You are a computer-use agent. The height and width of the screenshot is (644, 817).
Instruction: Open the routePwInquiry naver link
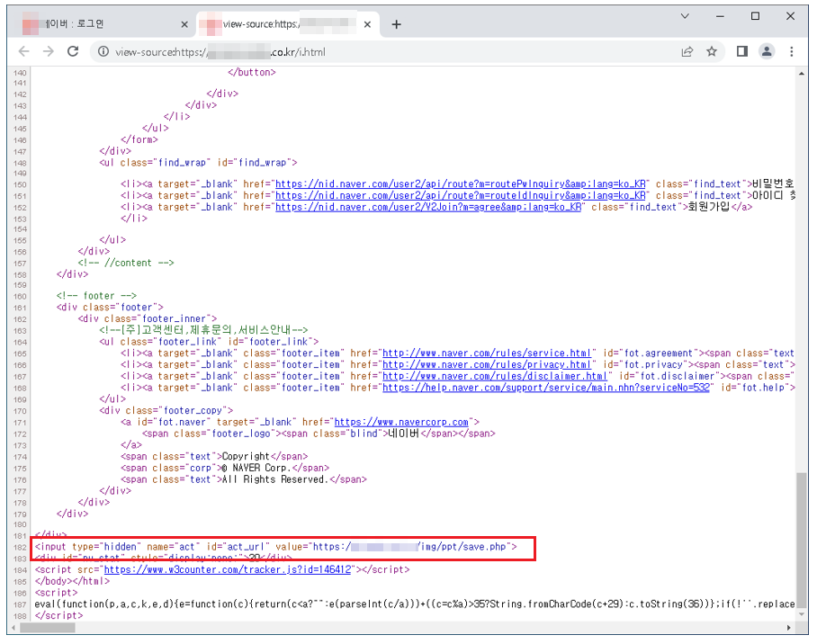460,183
